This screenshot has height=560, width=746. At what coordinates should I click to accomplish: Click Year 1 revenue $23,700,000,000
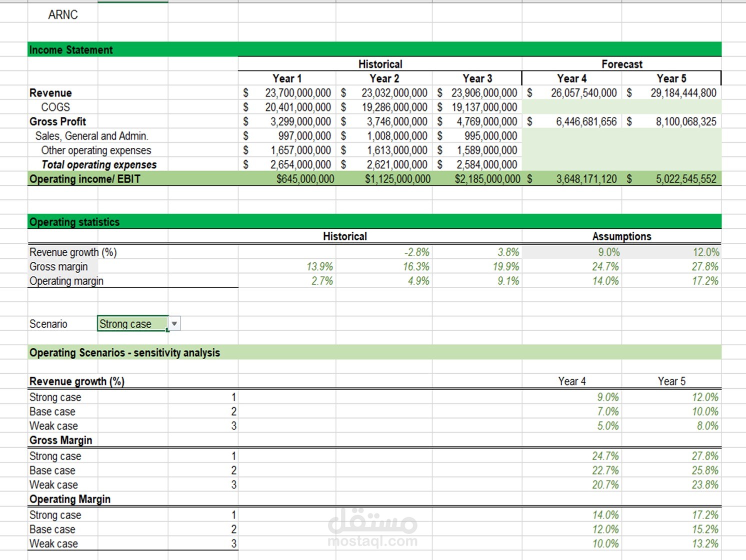pos(286,93)
